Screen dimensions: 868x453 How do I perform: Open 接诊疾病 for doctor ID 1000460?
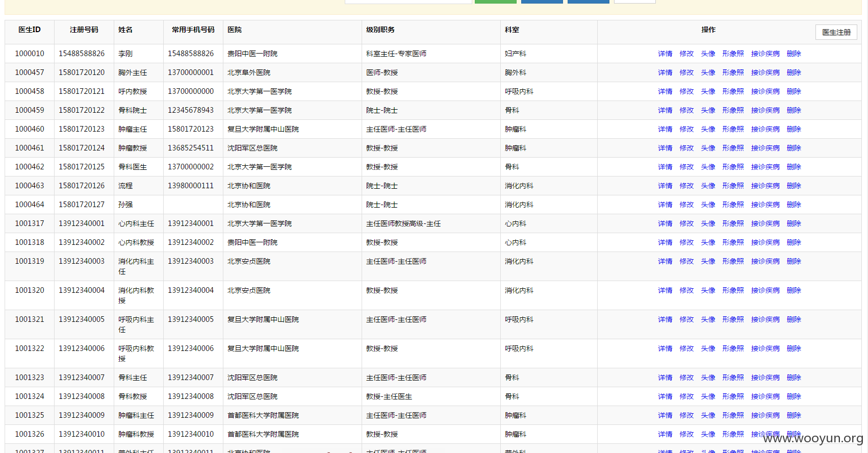(765, 129)
